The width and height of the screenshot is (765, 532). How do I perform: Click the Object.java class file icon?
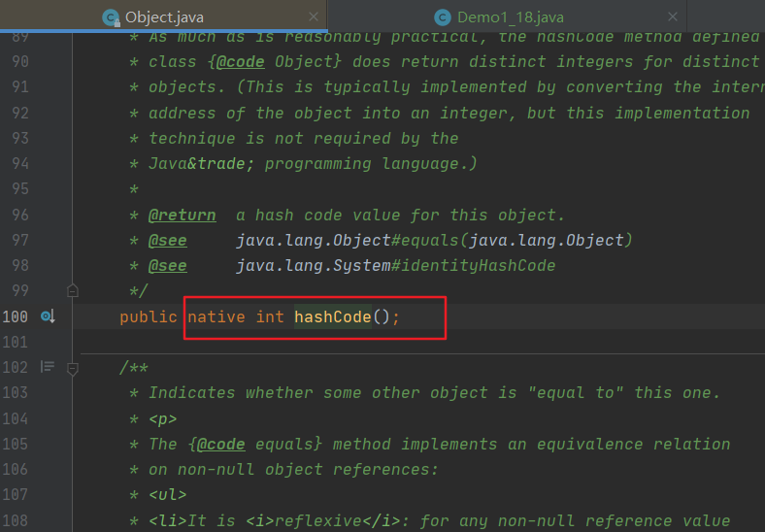[111, 17]
